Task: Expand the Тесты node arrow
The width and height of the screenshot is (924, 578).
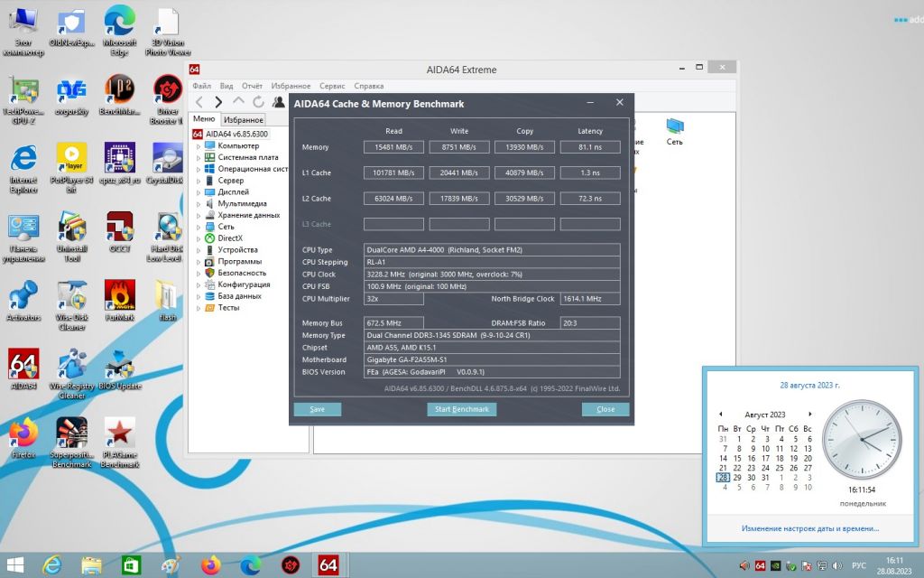Action: click(199, 308)
